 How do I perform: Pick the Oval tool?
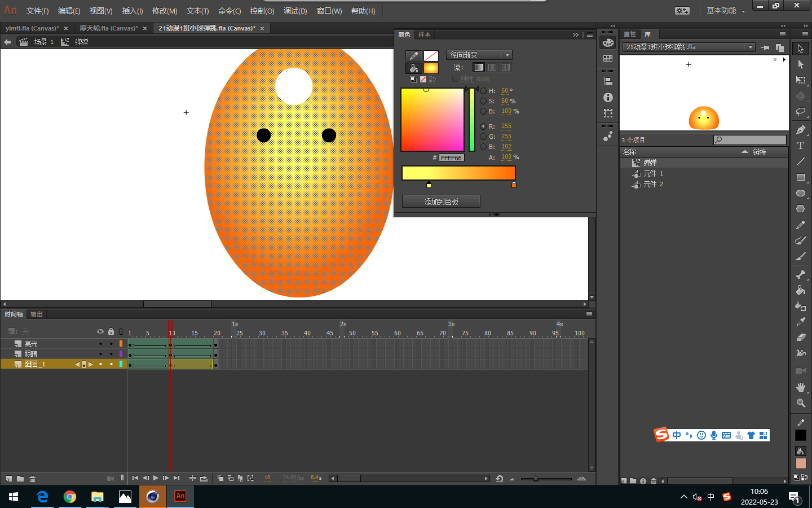click(800, 193)
